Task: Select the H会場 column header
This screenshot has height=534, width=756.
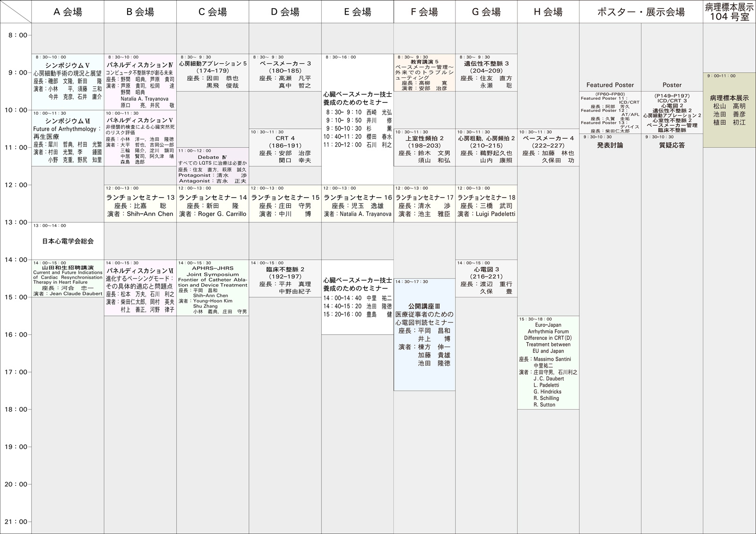Action: coord(548,12)
